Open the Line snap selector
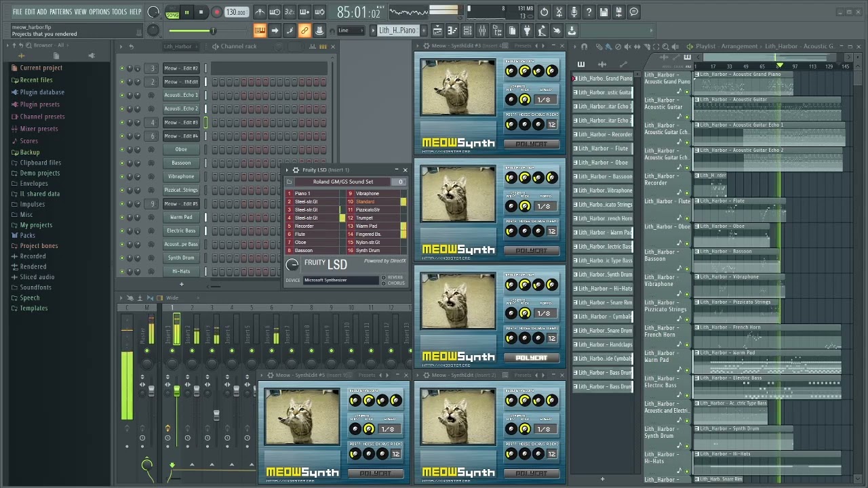Screen dimensions: 868x488 [351, 30]
